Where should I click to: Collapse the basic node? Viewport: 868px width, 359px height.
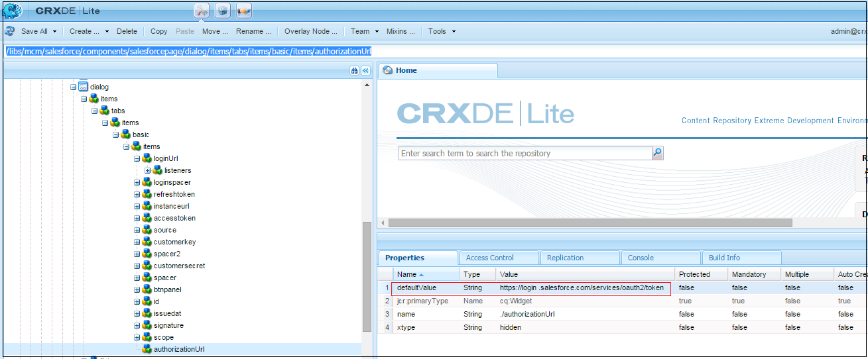[x=115, y=134]
